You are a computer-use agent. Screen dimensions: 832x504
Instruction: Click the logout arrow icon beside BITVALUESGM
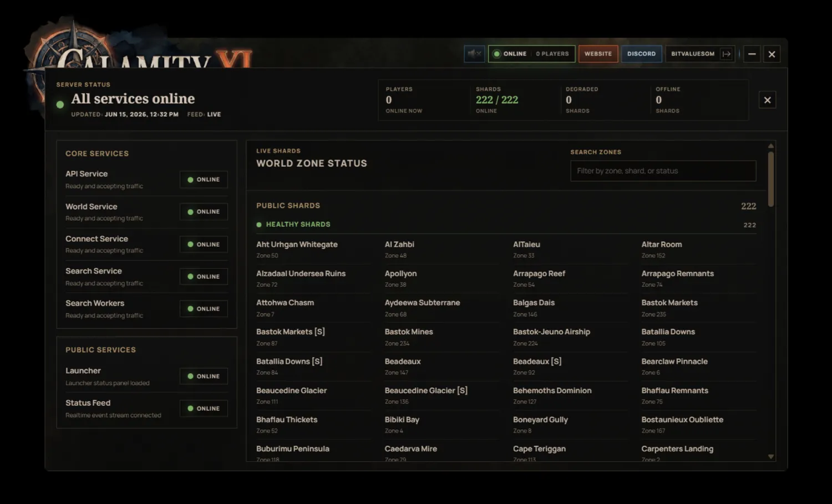tap(726, 54)
